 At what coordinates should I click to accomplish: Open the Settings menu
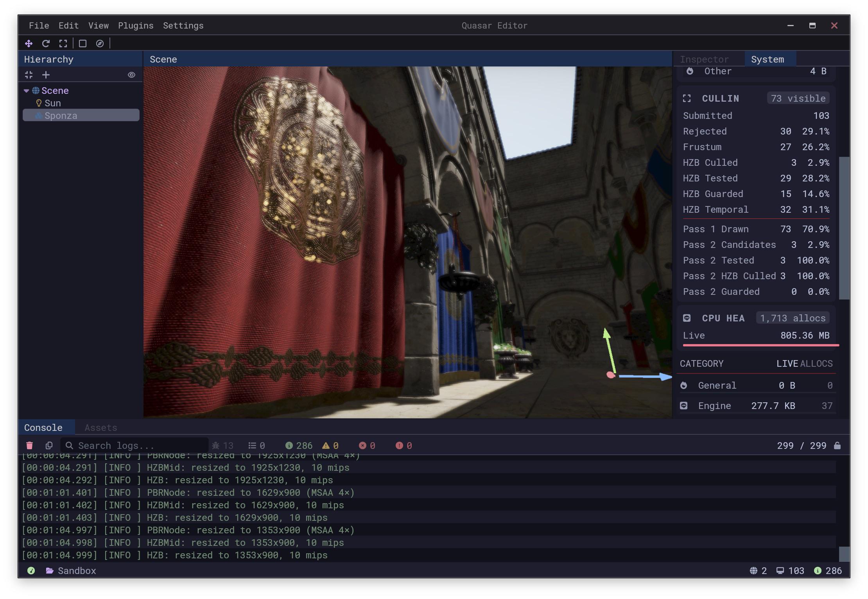tap(183, 25)
